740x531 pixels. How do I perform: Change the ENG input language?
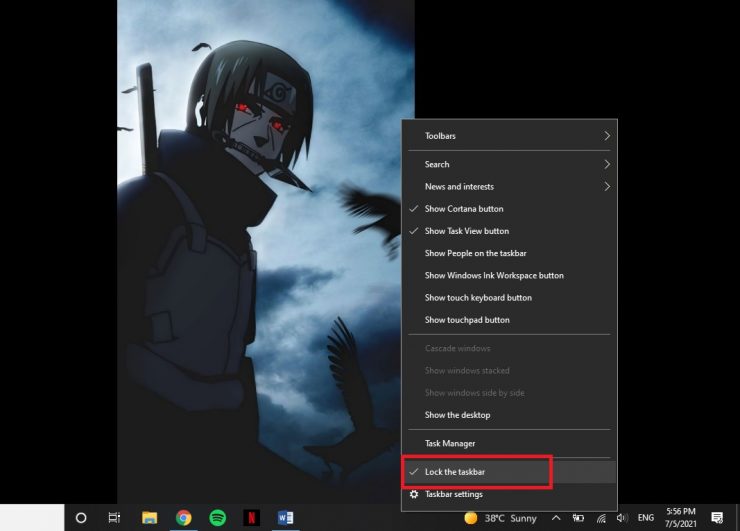[x=646, y=518]
